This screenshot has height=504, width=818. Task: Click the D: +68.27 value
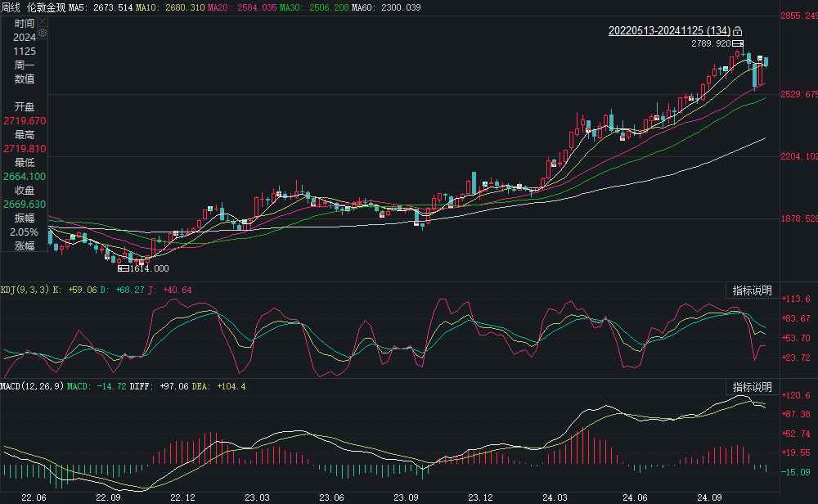122,290
